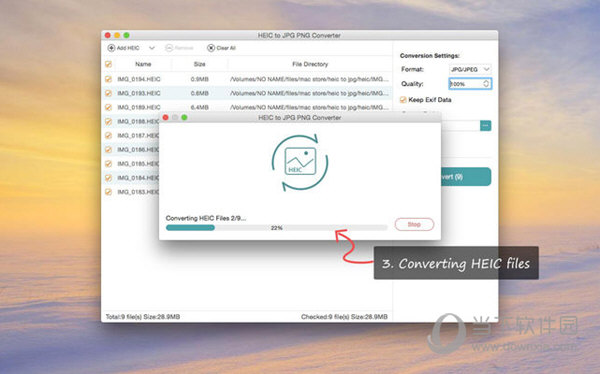Click the 0.6MB size cell
The width and height of the screenshot is (600, 374).
point(199,93)
